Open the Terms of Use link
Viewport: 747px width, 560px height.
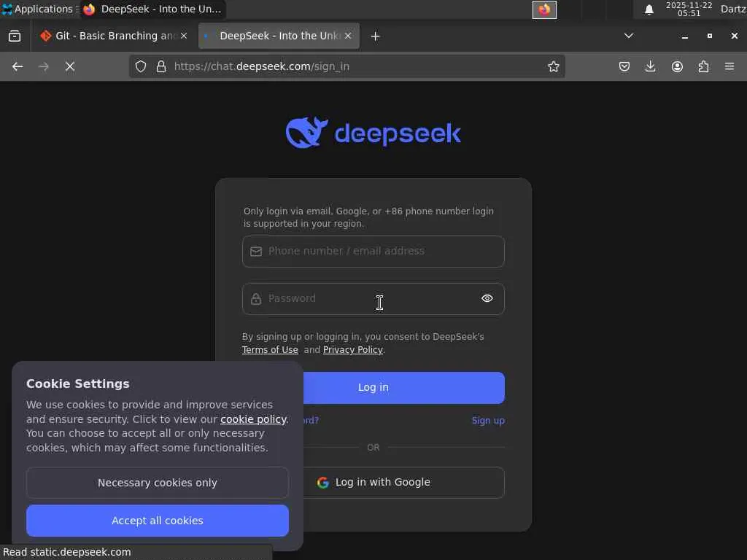click(270, 350)
